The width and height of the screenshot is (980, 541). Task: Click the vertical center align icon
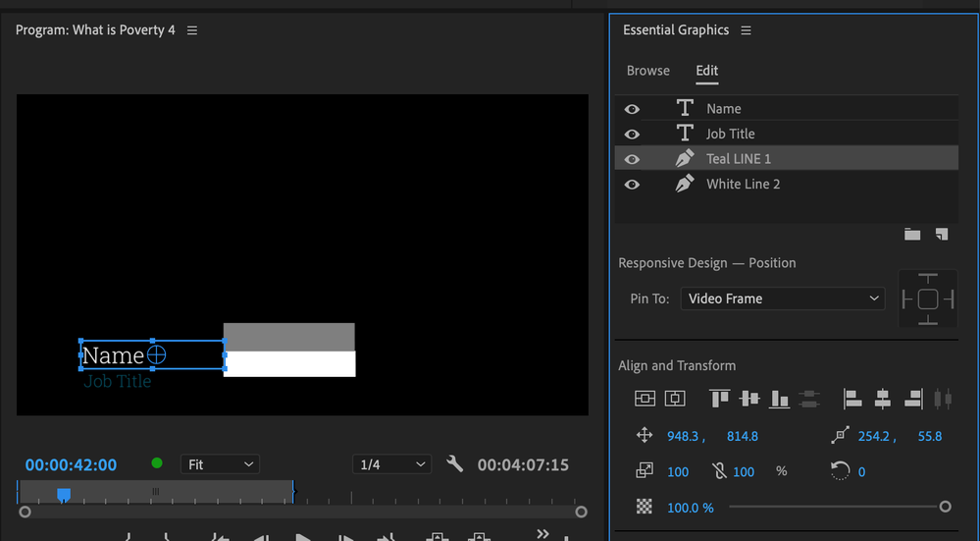[x=645, y=399]
